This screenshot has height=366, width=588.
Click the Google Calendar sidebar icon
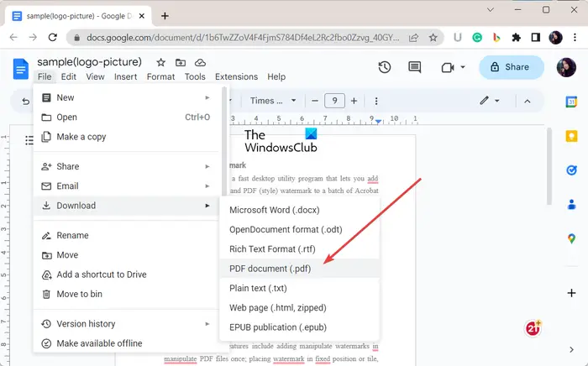571,102
